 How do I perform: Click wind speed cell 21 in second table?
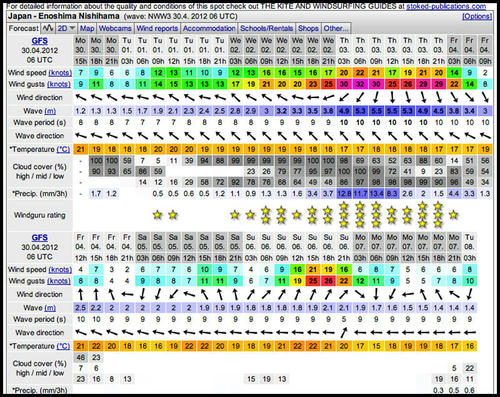click(x=313, y=269)
